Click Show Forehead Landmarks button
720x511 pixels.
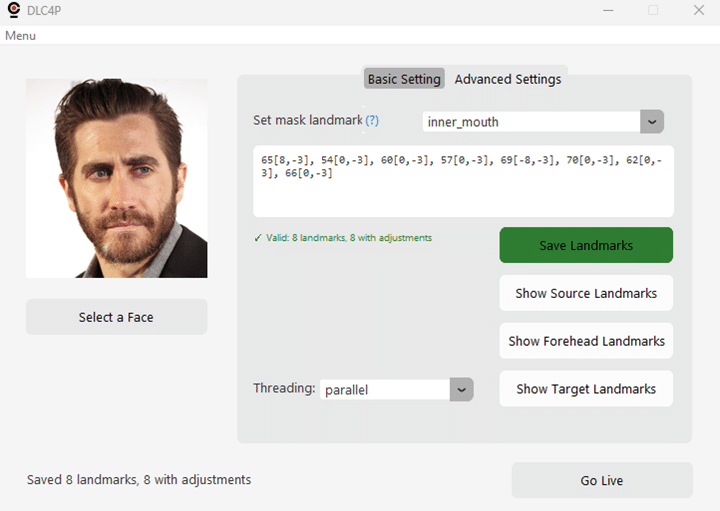pyautogui.click(x=586, y=341)
